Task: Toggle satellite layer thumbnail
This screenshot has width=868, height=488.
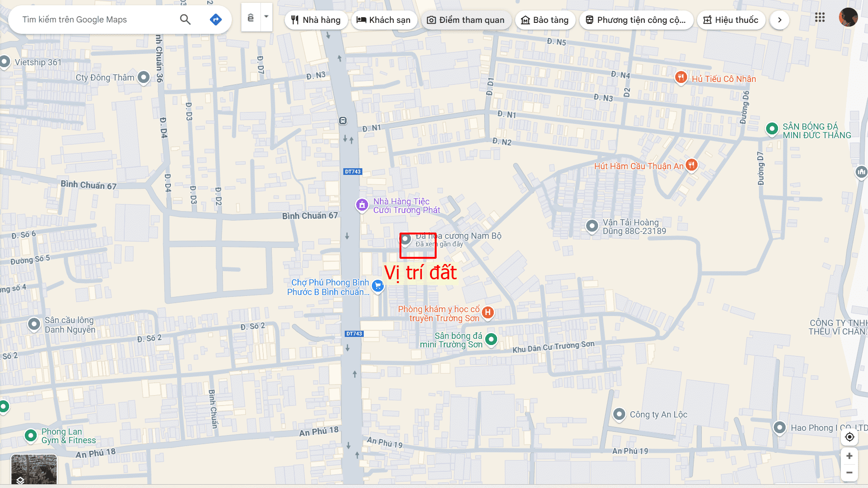Action: tap(34, 469)
